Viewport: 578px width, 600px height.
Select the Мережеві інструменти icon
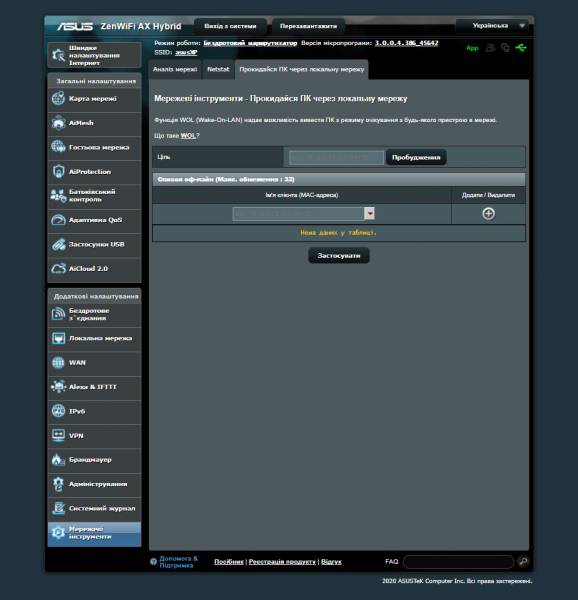pyautogui.click(x=58, y=533)
